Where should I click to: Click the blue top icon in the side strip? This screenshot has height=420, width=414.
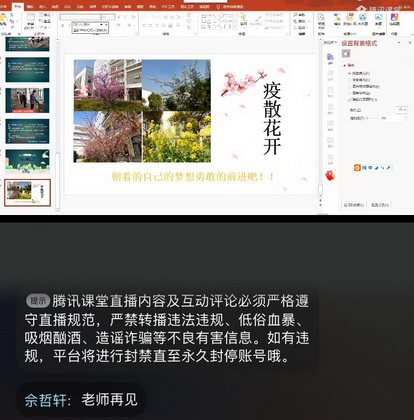tap(330, 57)
